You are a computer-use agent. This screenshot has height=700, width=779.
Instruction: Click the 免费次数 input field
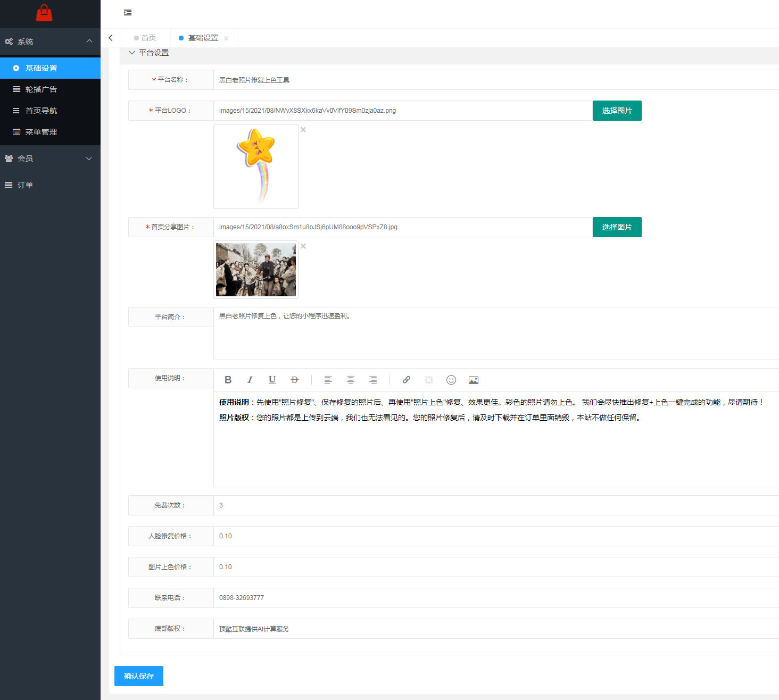pyautogui.click(x=496, y=505)
